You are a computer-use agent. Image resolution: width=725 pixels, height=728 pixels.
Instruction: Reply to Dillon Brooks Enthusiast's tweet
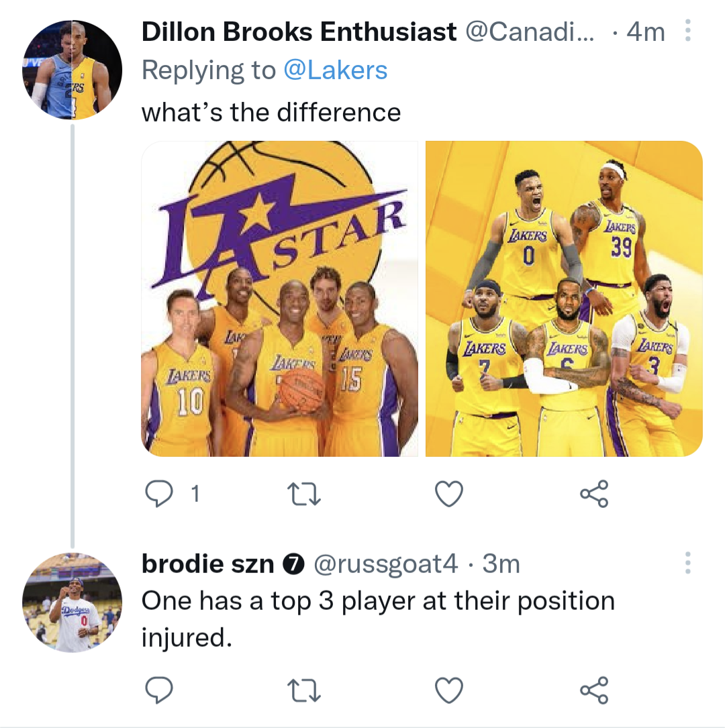click(159, 494)
